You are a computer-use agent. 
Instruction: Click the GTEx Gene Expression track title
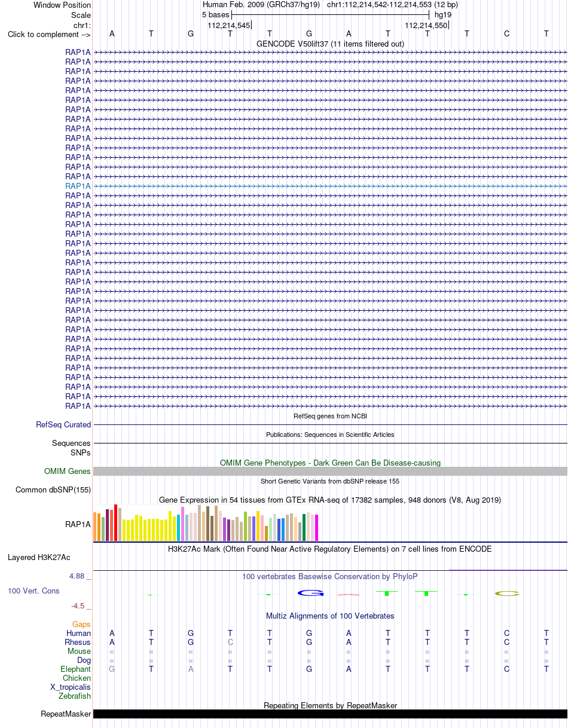point(330,500)
